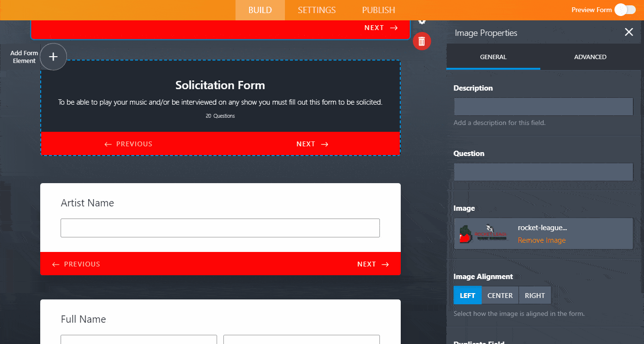Open the gear settings icon beside the form element
The height and width of the screenshot is (344, 644).
coord(422,22)
